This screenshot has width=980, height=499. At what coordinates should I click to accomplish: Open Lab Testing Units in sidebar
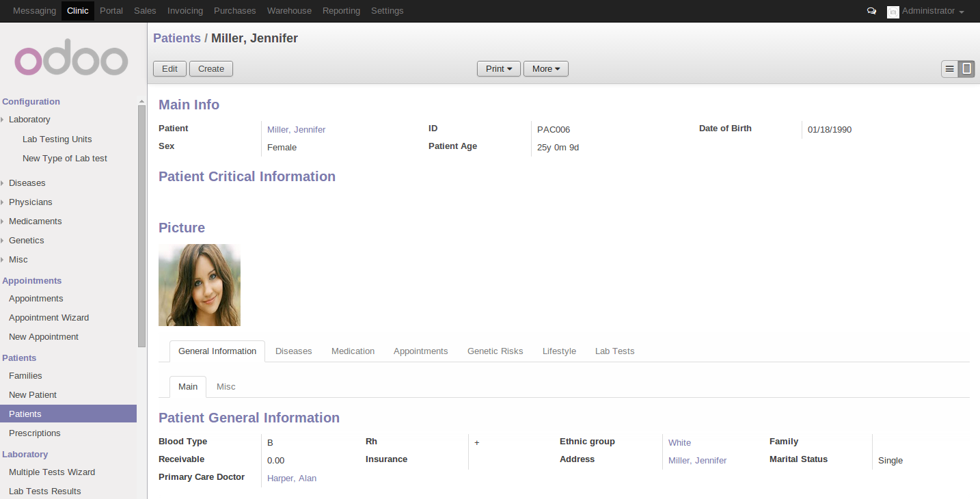[57, 139]
